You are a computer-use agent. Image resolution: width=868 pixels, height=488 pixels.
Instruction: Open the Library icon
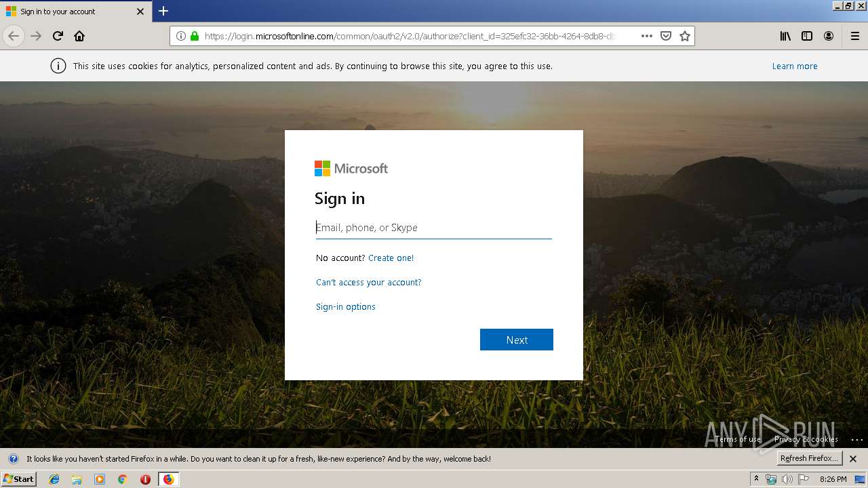785,36
